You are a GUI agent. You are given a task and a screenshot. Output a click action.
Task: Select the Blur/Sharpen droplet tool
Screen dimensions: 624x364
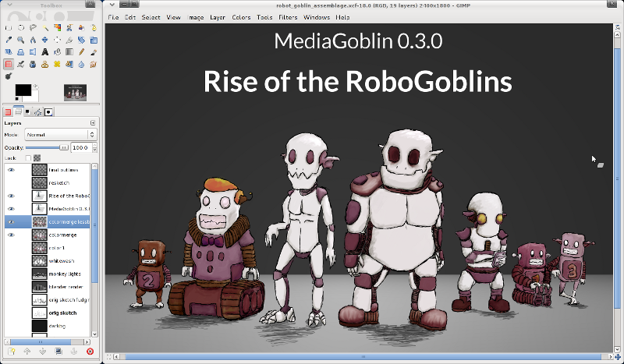[81, 64]
